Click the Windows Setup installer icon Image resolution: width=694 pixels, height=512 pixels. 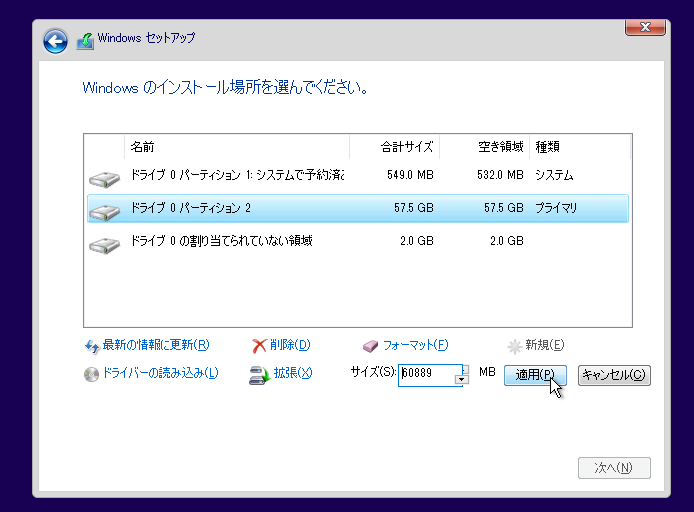click(85, 42)
